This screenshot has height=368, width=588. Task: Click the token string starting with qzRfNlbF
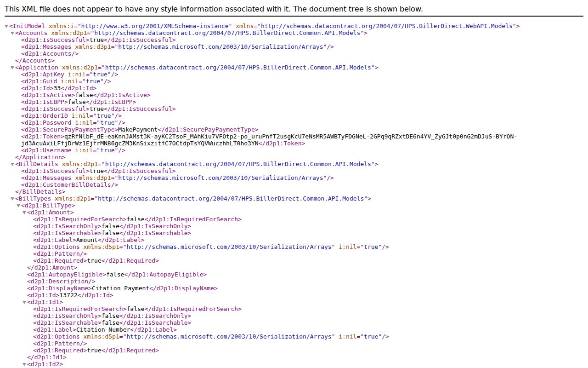[269, 140]
